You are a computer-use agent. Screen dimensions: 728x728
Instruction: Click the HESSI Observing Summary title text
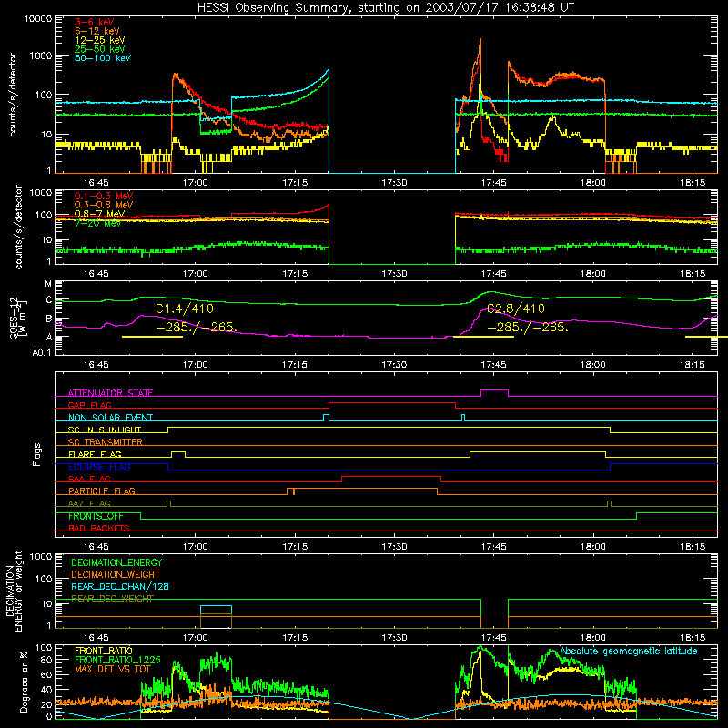(385, 7)
